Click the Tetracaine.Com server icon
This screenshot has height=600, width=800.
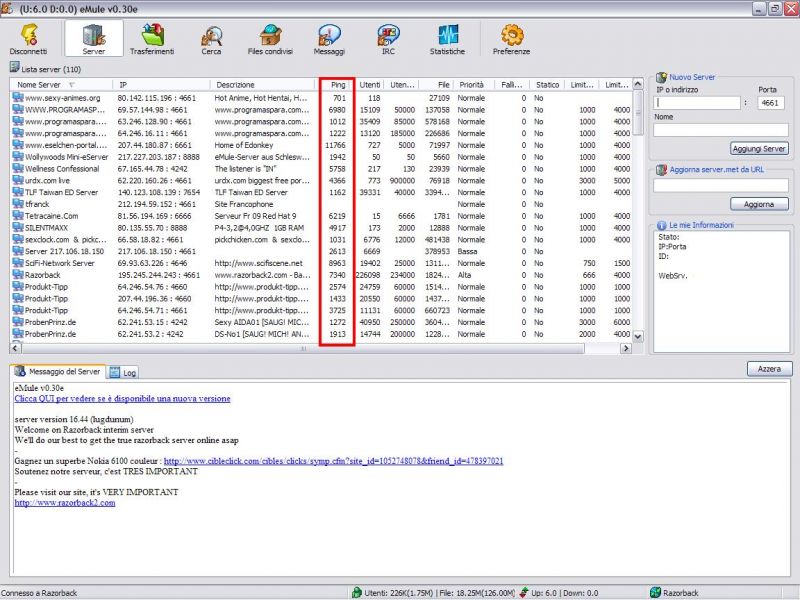[18, 216]
